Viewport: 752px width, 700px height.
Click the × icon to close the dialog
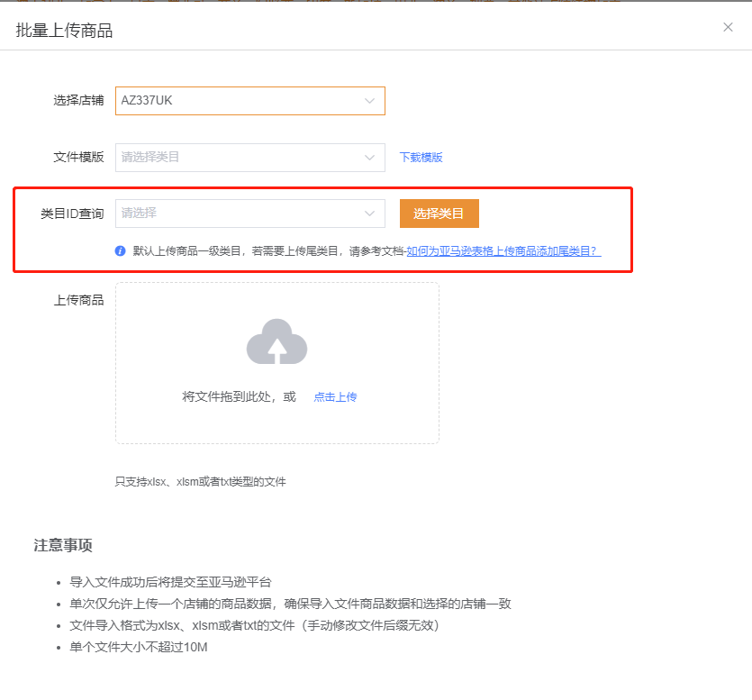coord(728,27)
